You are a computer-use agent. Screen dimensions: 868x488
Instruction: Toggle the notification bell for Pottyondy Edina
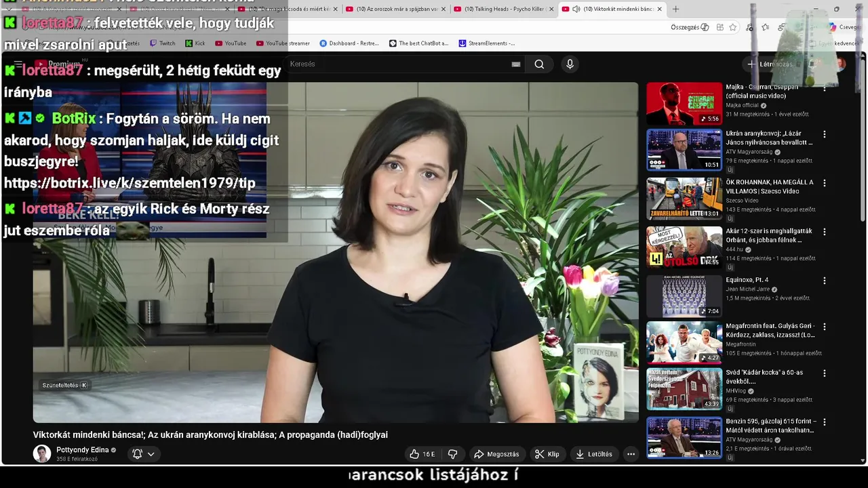pyautogui.click(x=137, y=454)
